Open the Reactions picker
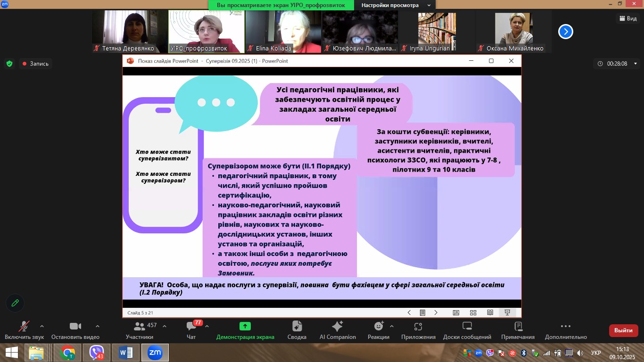644x362 pixels. (x=379, y=330)
